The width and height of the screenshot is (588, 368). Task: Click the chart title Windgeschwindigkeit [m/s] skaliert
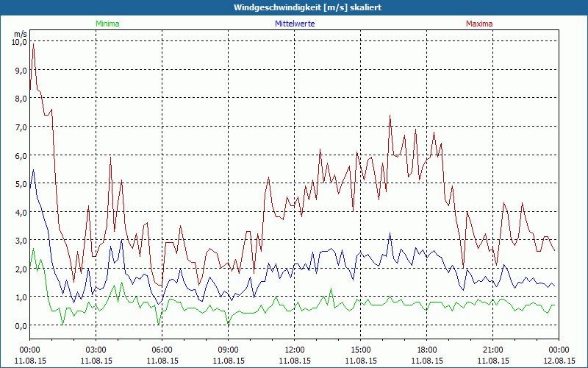coord(307,7)
